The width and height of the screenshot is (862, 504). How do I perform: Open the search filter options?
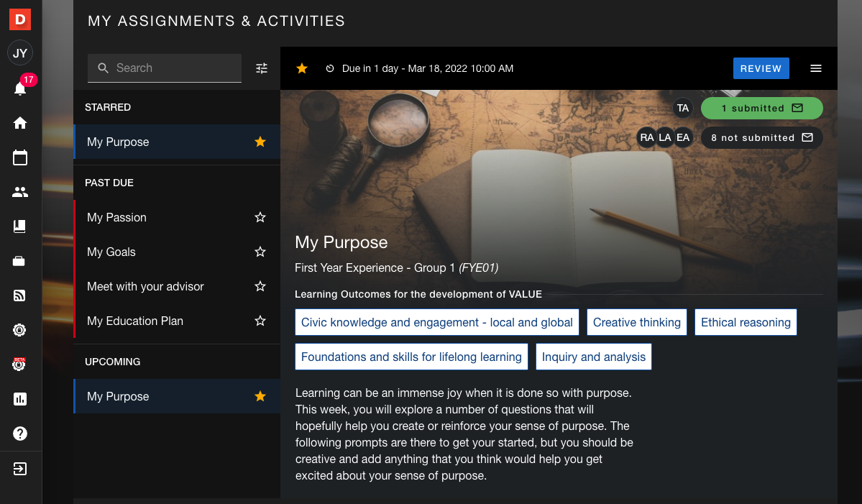262,68
